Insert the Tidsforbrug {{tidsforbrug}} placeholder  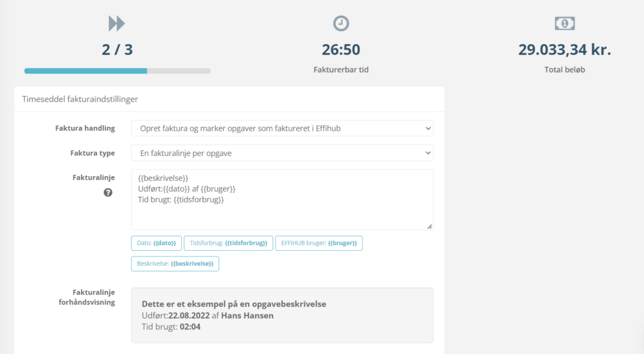pyautogui.click(x=228, y=243)
